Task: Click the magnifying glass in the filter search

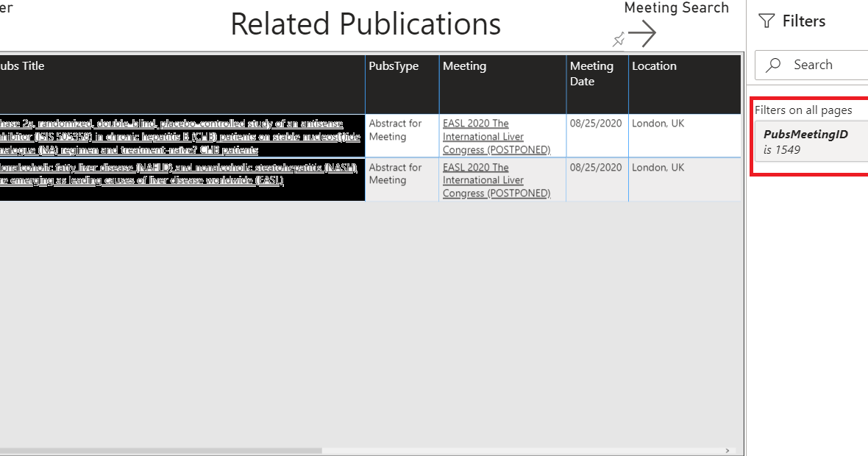Action: (x=772, y=65)
